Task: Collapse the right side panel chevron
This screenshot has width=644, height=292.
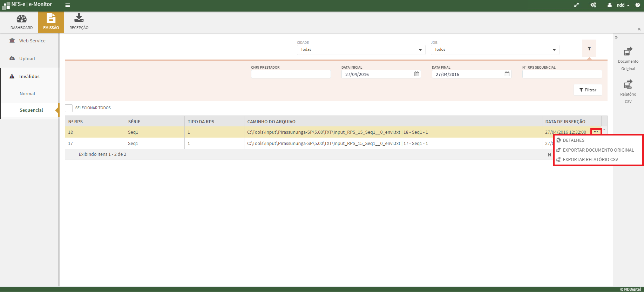Action: coord(616,37)
